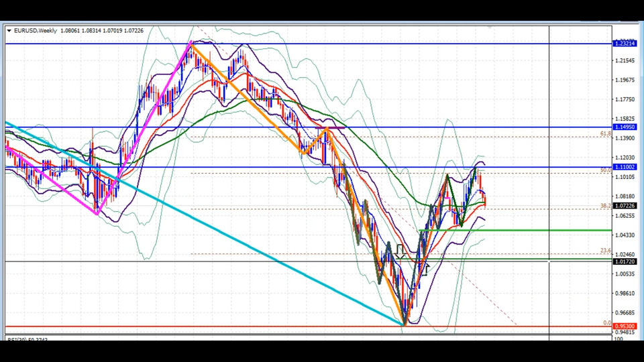Click the 1.13900 price scale value
Screen dimensions: 644x362
click(625, 138)
